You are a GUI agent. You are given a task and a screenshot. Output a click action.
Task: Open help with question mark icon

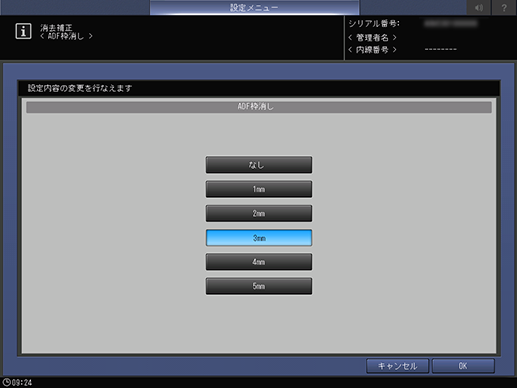click(504, 7)
